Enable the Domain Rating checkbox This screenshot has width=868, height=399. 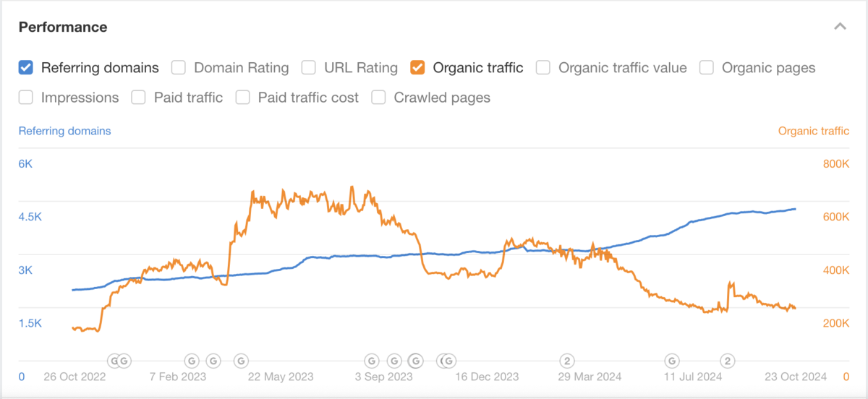[179, 68]
